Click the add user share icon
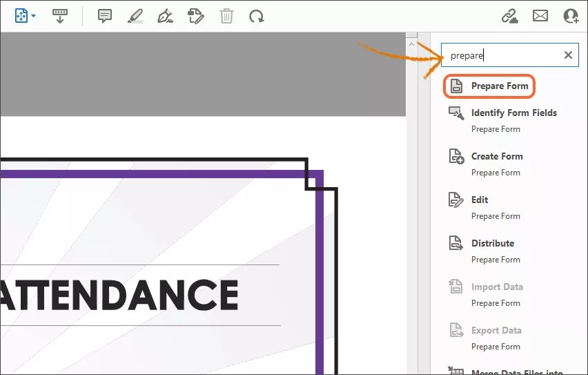Viewport: 588px width, 375px height. pos(571,15)
